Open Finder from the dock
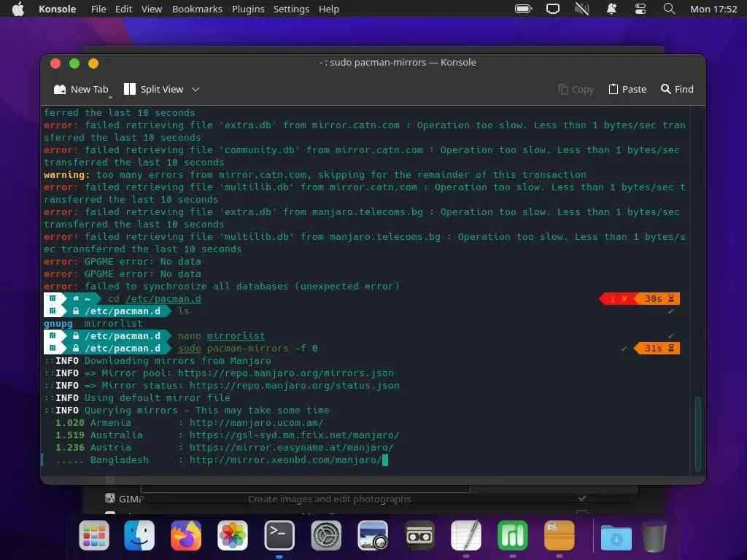 139,535
